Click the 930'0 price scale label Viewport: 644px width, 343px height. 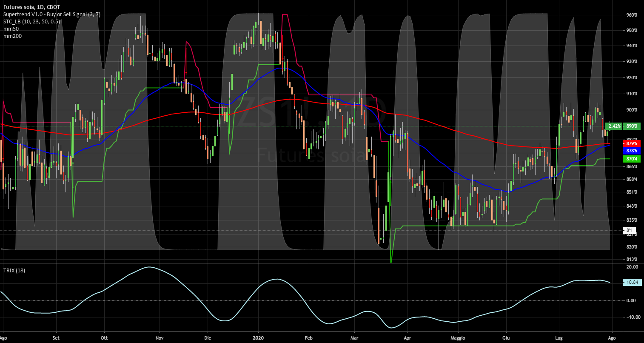click(631, 62)
